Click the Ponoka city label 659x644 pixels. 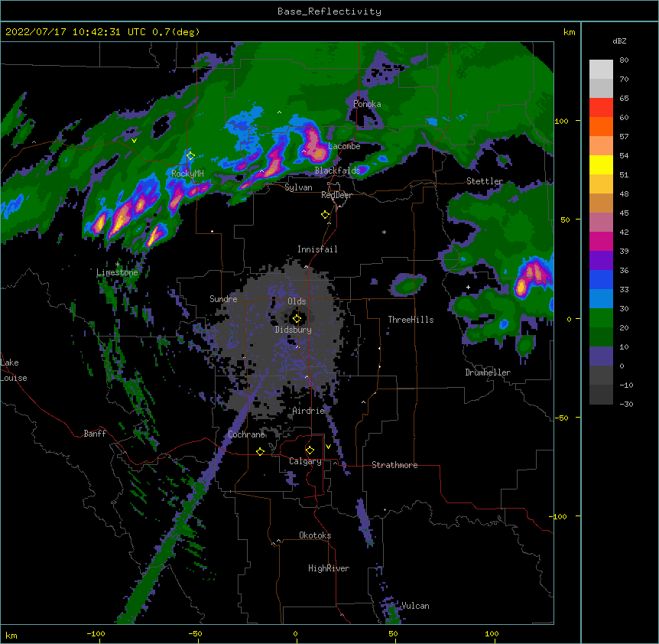coord(367,104)
